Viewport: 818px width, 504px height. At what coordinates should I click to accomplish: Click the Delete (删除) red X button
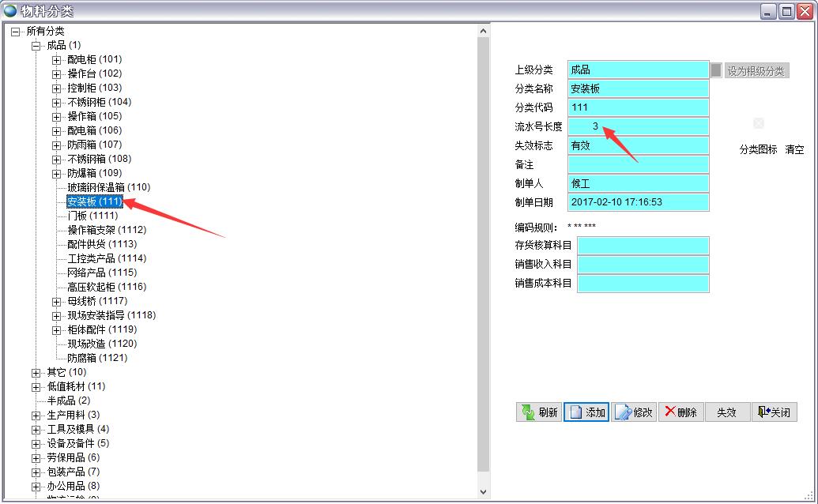click(x=680, y=412)
